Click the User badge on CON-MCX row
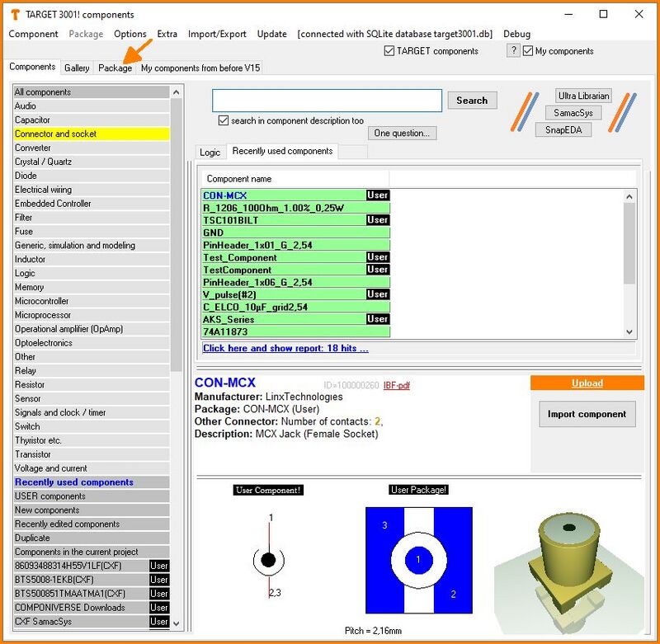This screenshot has width=660, height=644. (x=378, y=195)
